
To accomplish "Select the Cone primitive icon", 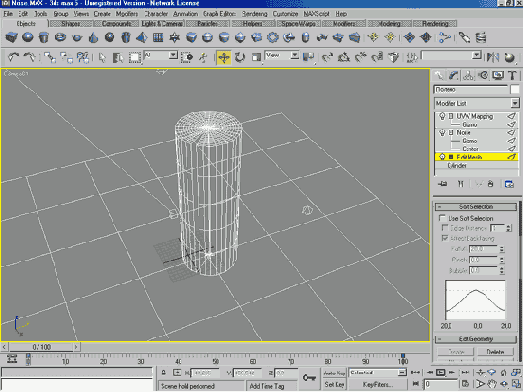I will pyautogui.click(x=93, y=37).
